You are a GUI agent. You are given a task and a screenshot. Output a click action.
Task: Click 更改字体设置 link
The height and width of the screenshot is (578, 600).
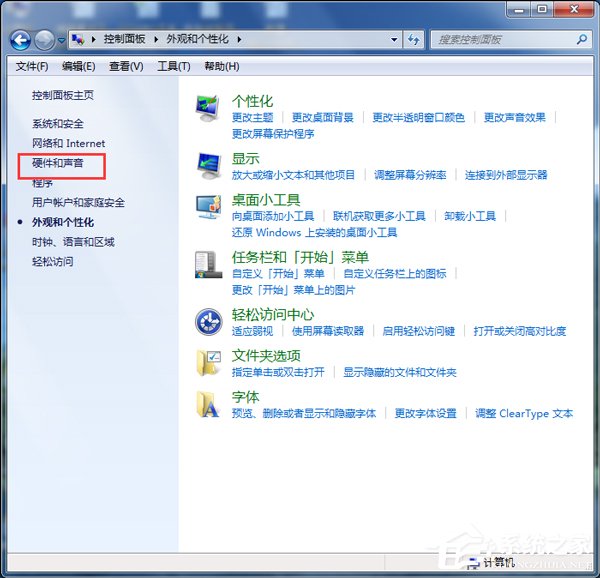click(426, 414)
